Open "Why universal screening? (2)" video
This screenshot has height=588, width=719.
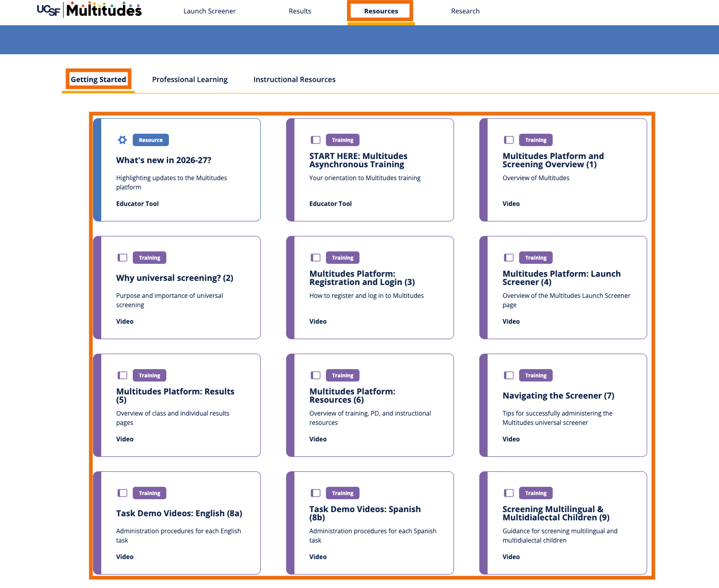coord(175,278)
